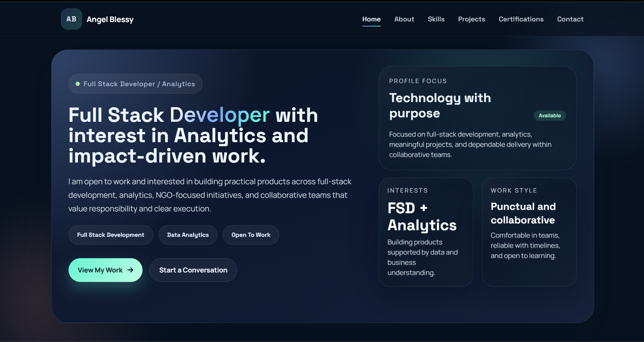The height and width of the screenshot is (342, 644).
Task: Click the green status dot in the role pill
Action: click(x=77, y=83)
